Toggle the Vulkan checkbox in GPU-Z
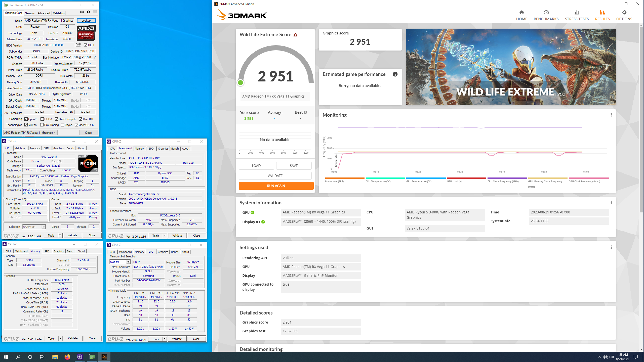 26,125
